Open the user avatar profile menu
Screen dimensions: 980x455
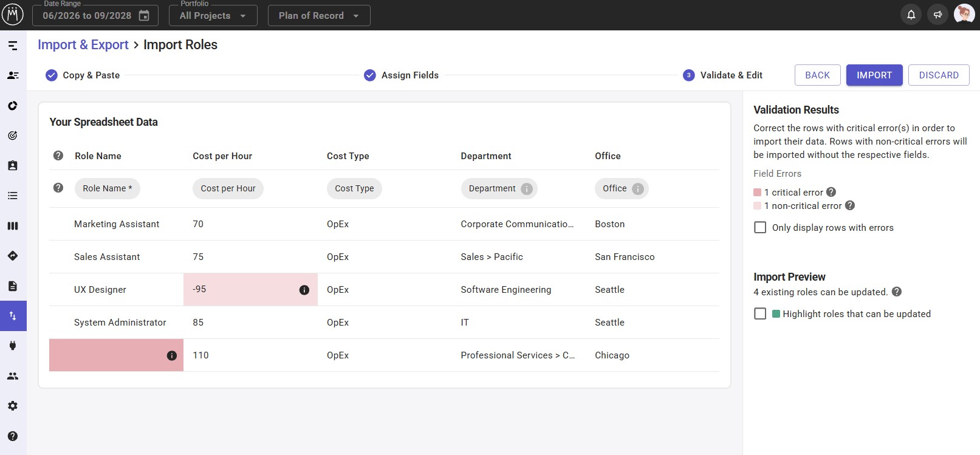[x=964, y=14]
